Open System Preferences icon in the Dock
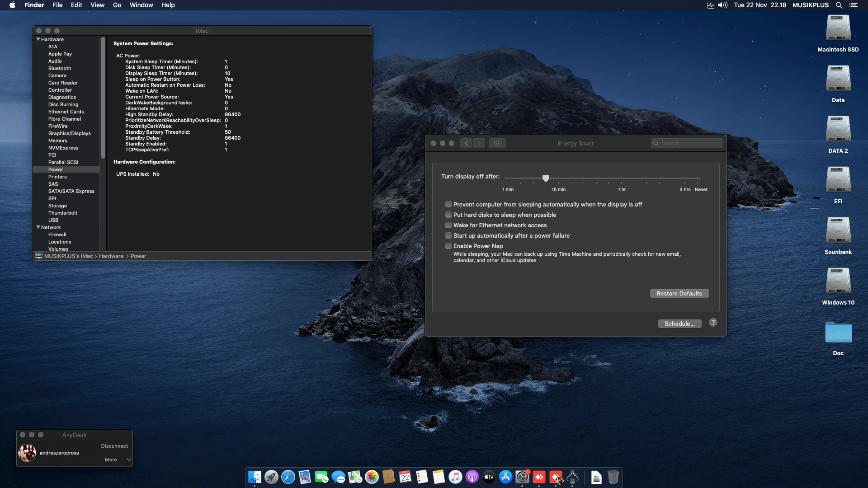 click(x=522, y=477)
